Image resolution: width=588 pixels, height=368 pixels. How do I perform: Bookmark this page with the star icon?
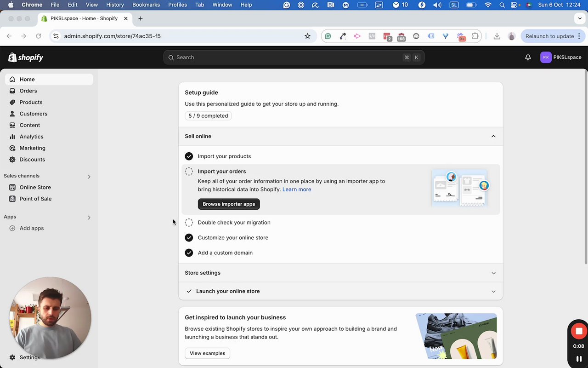click(x=307, y=36)
